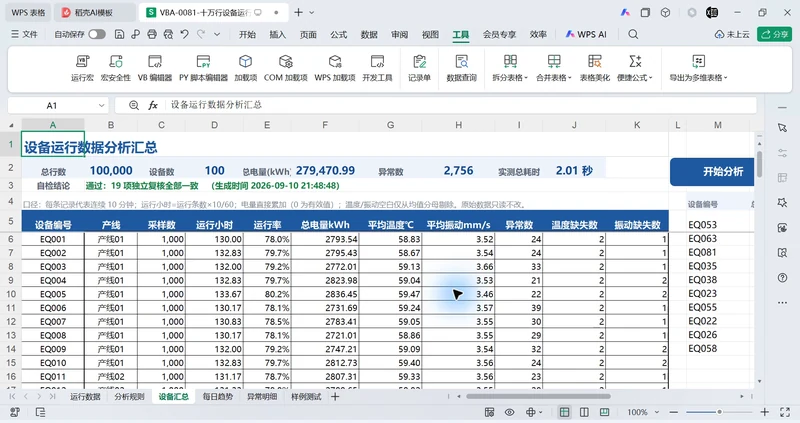
Task: Open the 文件 menu
Action: point(24,34)
